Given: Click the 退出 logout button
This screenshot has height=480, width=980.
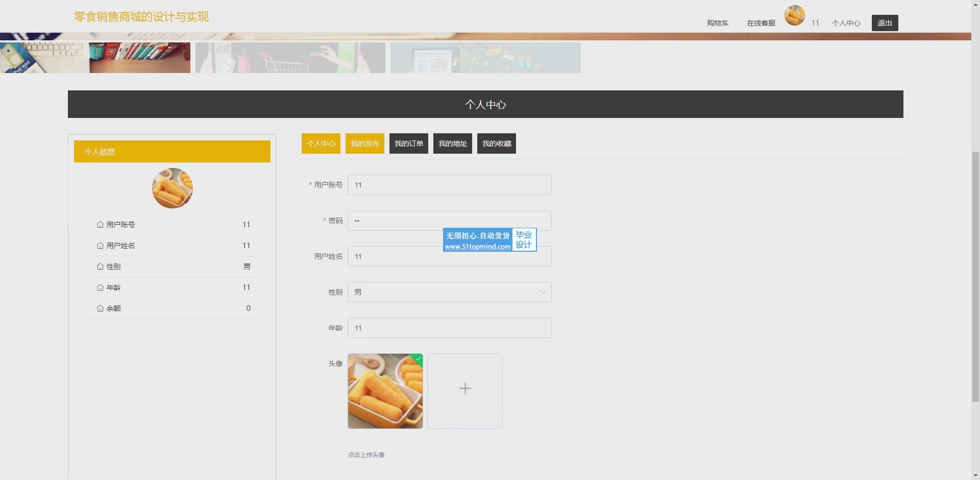Looking at the screenshot, I should click(885, 23).
